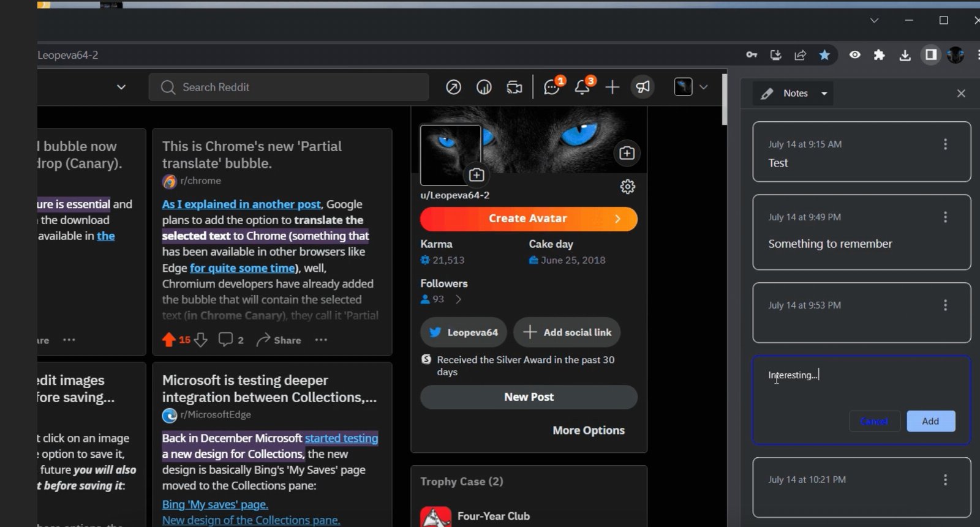The image size is (980, 527).
Task: Click the profile avatar thumbnail
Action: [450, 155]
